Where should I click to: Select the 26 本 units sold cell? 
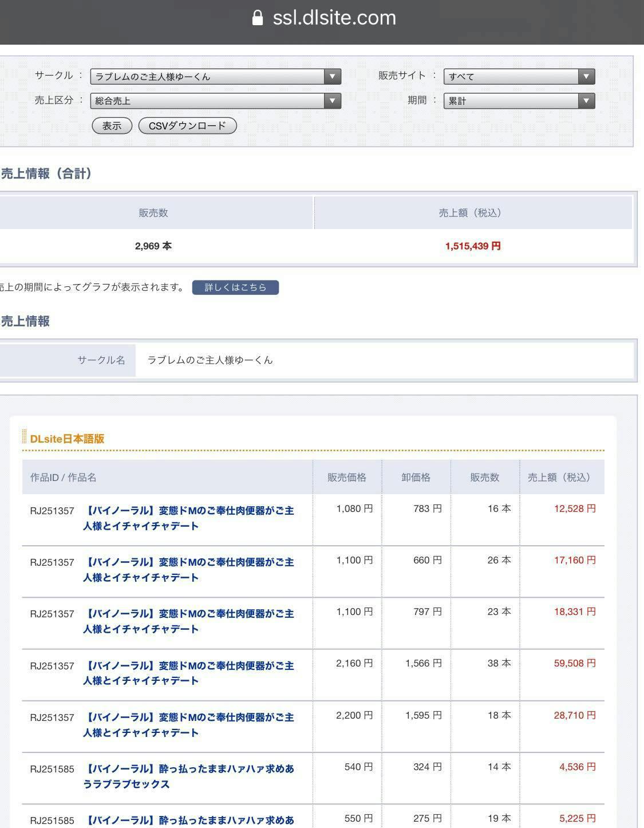pos(499,560)
